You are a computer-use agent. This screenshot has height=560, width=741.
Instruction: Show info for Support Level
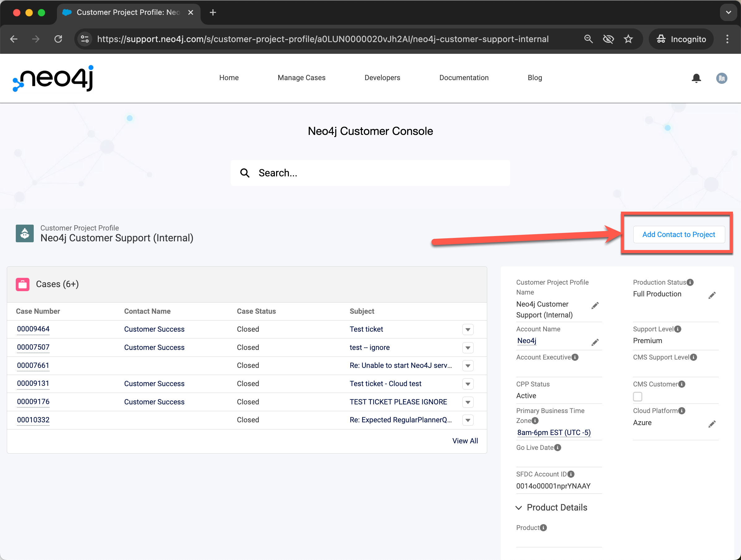click(x=678, y=329)
